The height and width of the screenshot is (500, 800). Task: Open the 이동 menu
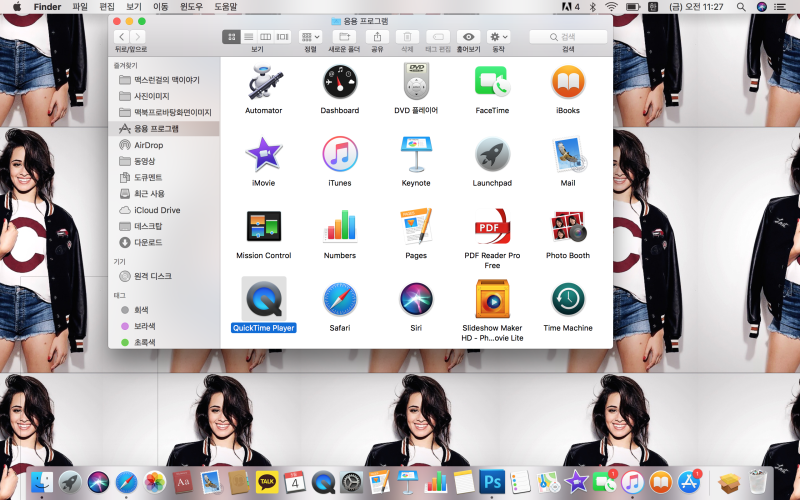tap(161, 7)
